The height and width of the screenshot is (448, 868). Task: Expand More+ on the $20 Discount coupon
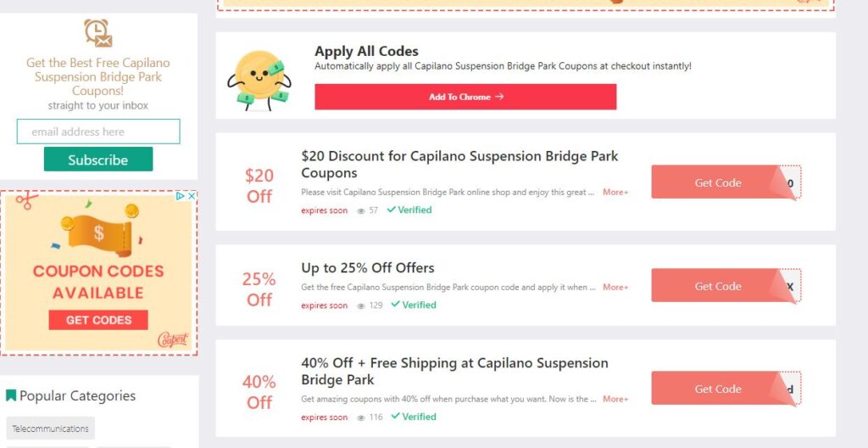(615, 193)
